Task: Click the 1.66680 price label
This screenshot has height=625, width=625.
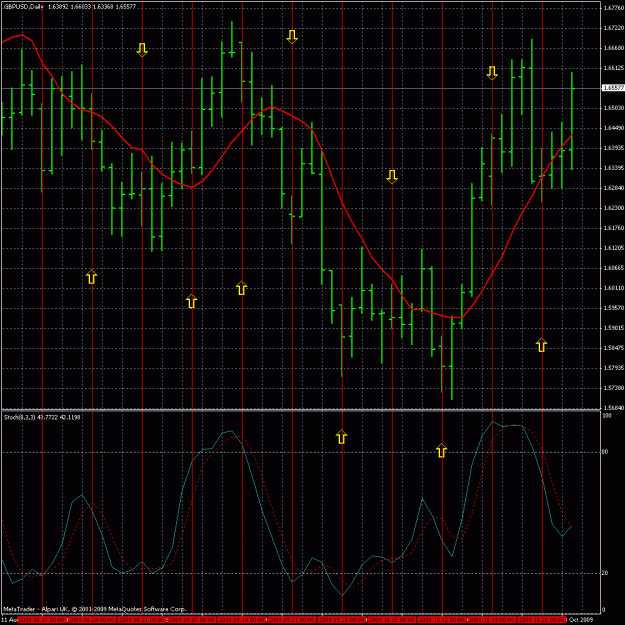Action: [613, 48]
